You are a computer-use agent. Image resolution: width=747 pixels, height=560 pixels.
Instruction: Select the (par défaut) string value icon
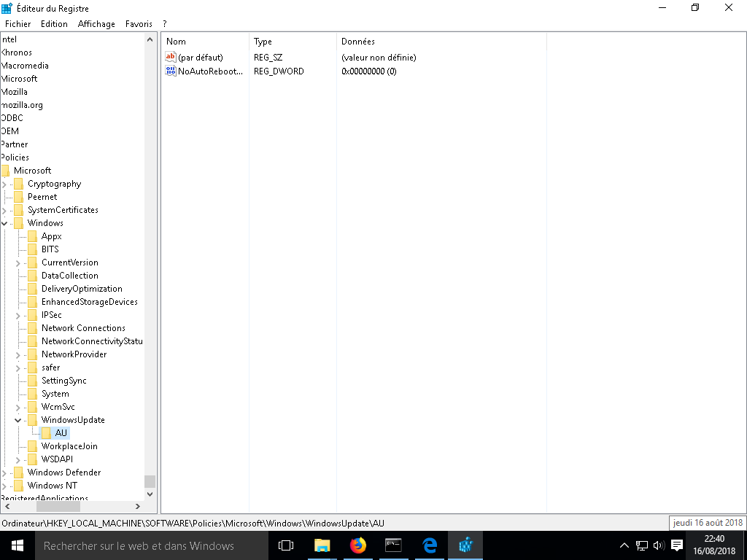[171, 57]
